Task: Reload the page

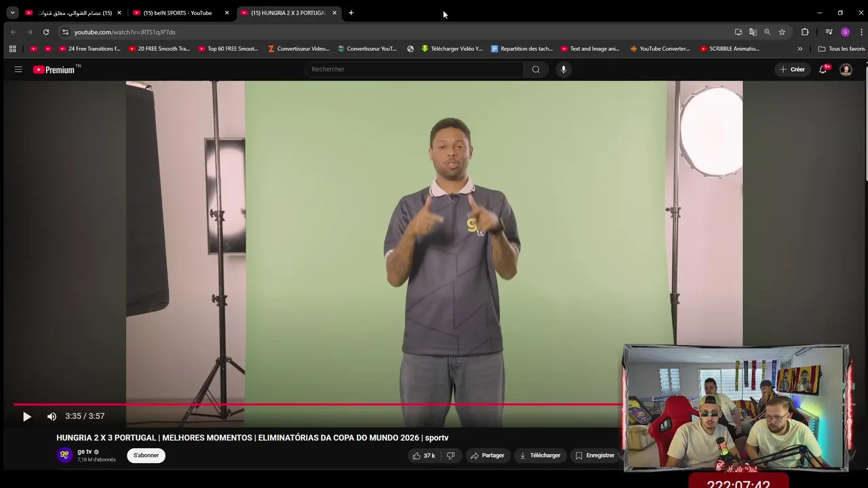Action: point(45,32)
